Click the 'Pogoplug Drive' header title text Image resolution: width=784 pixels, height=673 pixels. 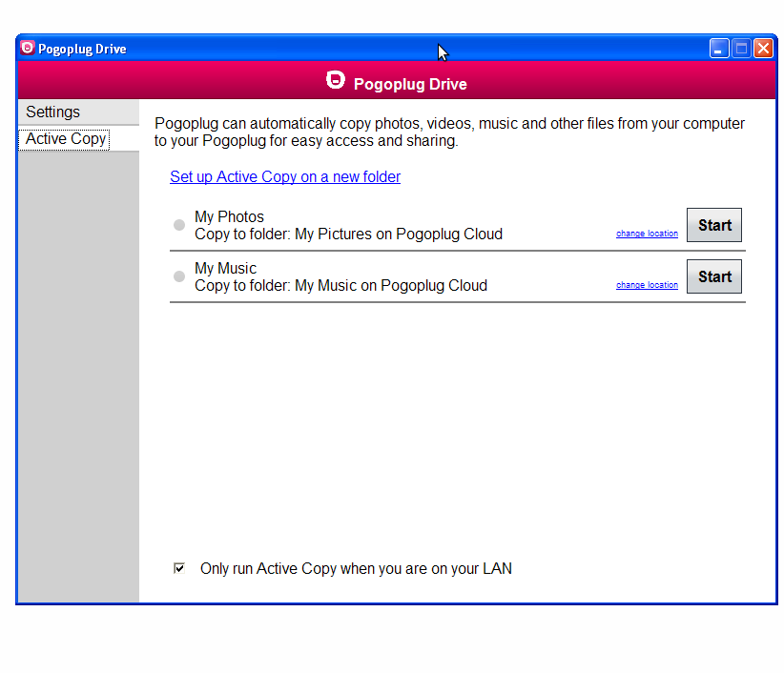click(x=410, y=84)
